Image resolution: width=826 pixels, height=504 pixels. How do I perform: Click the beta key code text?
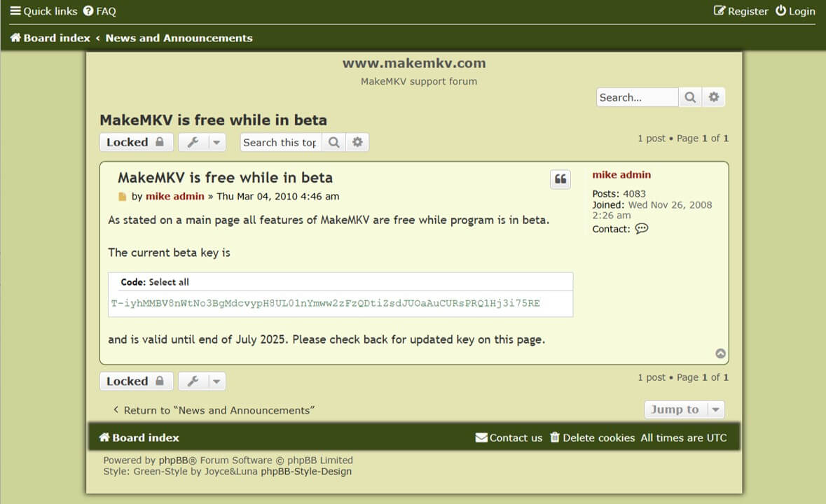pyautogui.click(x=326, y=303)
